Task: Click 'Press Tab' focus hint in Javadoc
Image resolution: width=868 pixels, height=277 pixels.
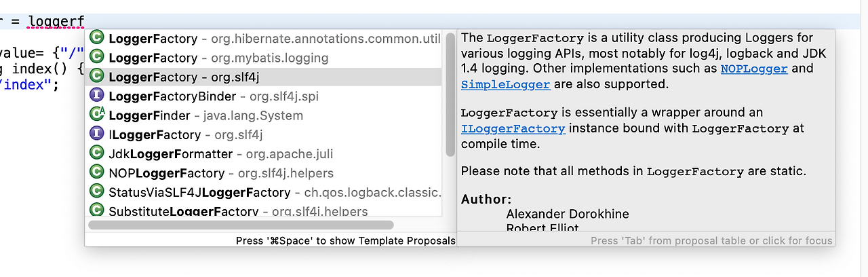Action: (711, 240)
